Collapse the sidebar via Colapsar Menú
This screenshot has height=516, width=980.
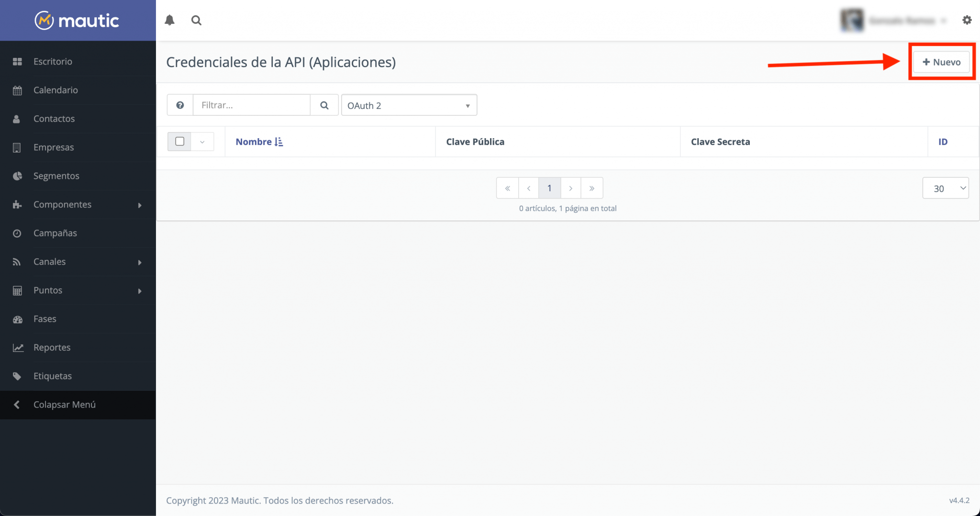64,405
